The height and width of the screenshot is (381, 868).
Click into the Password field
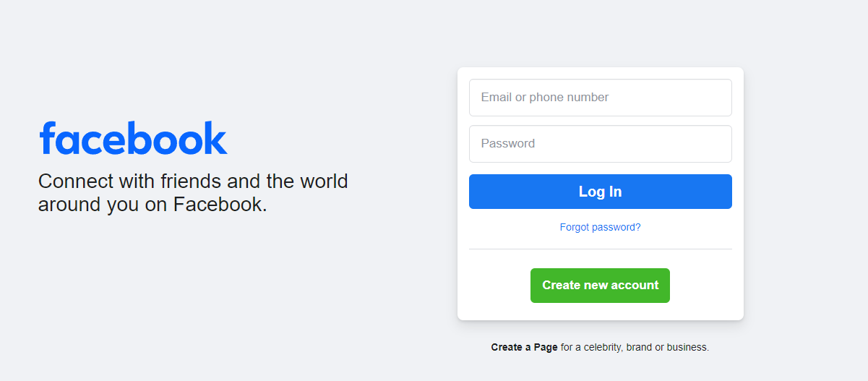(x=600, y=144)
